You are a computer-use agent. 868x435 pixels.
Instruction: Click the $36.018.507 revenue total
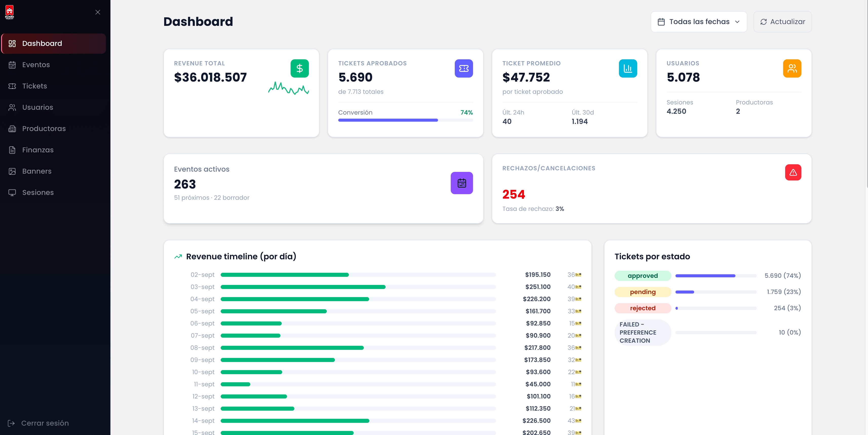point(210,78)
